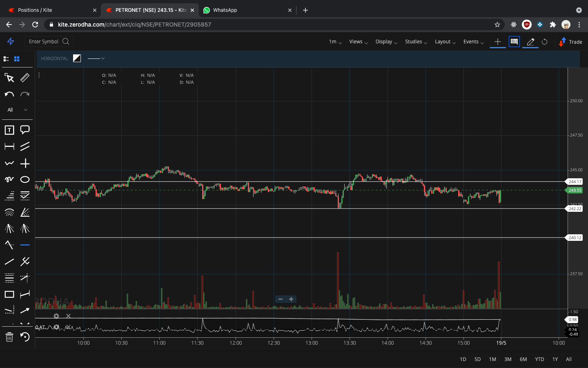Select the Annotation text tool
The width and height of the screenshot is (588, 368).
point(9,130)
